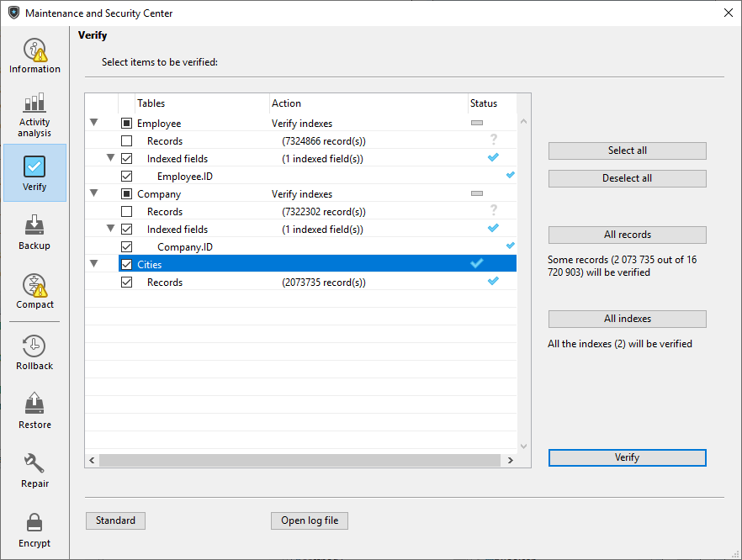This screenshot has height=560, width=742.
Task: Go to the Rollback section
Action: tap(34, 351)
